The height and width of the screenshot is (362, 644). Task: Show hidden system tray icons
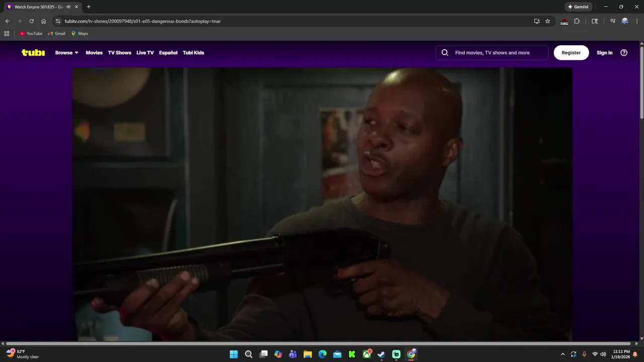(x=562, y=354)
